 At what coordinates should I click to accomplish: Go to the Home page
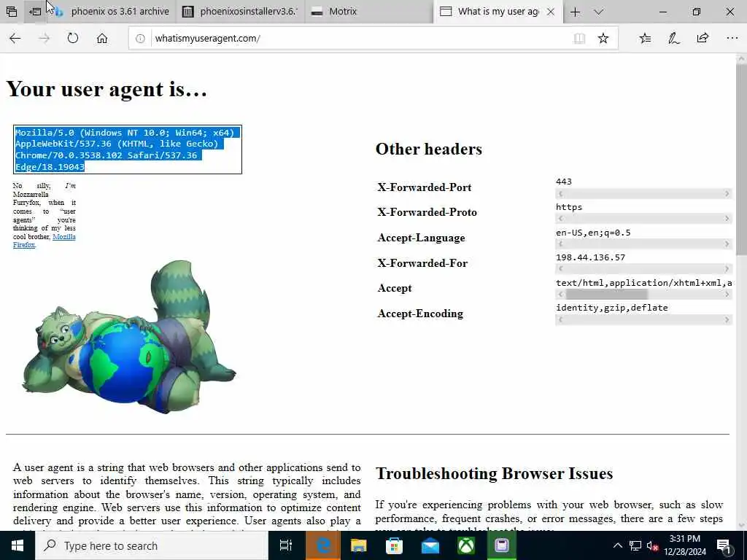click(x=102, y=38)
